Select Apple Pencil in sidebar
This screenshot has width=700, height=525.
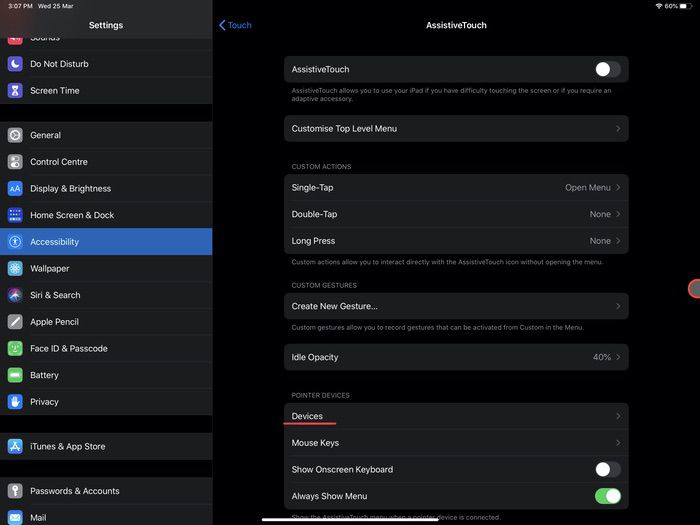(x=106, y=322)
